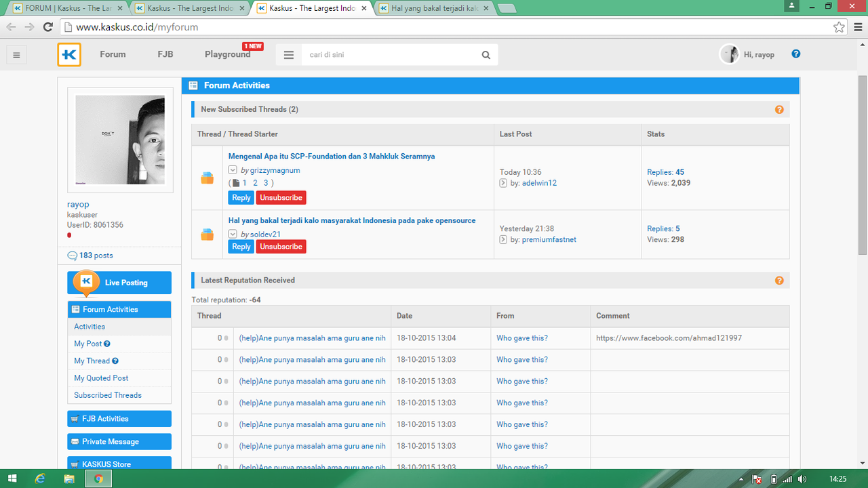Click 183 posts link
Viewport: 868px width, 488px height.
(96, 256)
